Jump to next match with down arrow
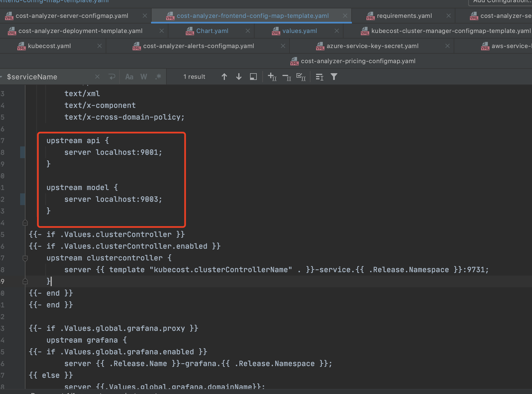This screenshot has width=532, height=394. coord(238,76)
